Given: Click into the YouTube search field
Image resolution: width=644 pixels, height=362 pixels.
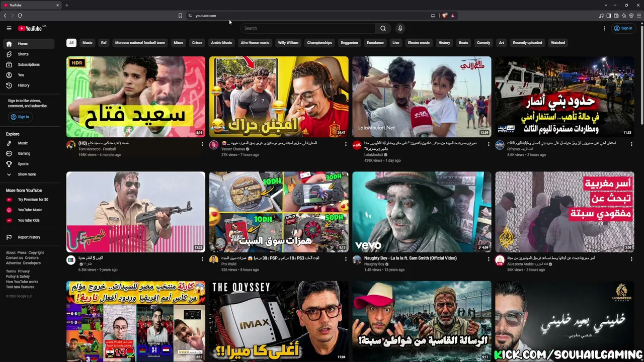Looking at the screenshot, I should (x=308, y=28).
